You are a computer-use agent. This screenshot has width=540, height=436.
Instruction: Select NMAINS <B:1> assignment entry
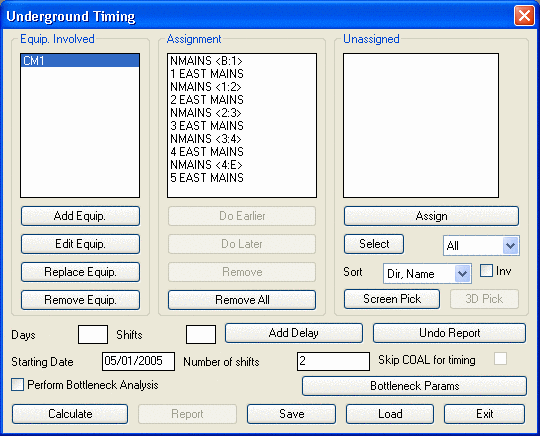(x=206, y=61)
